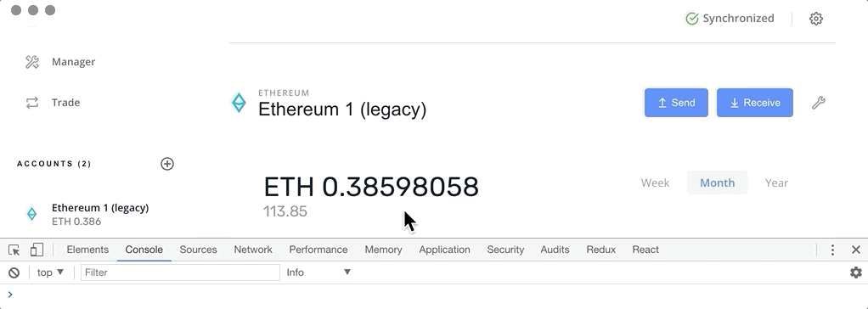Viewport: 868px width, 309px height.
Task: Switch chart range to Week
Action: 655,183
